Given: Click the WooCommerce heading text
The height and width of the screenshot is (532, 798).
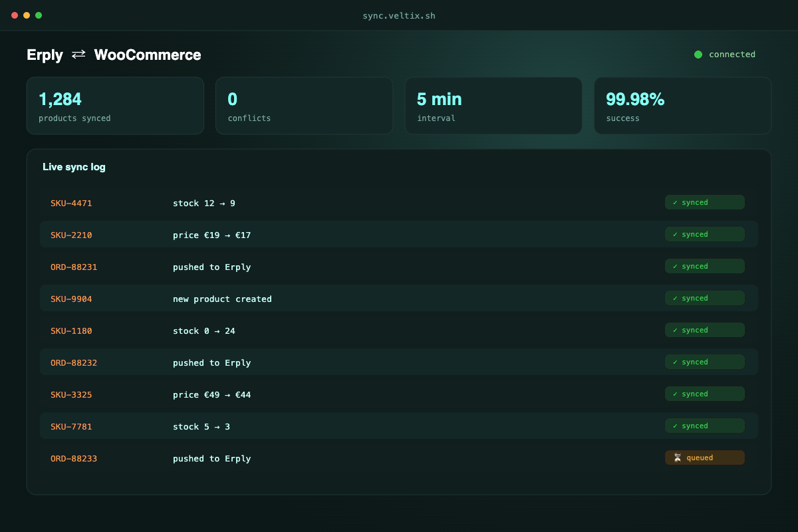Looking at the screenshot, I should click(x=148, y=55).
